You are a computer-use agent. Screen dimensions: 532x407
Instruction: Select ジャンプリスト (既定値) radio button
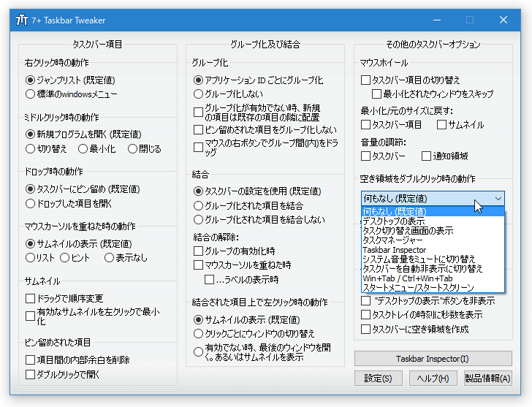[x=30, y=80]
